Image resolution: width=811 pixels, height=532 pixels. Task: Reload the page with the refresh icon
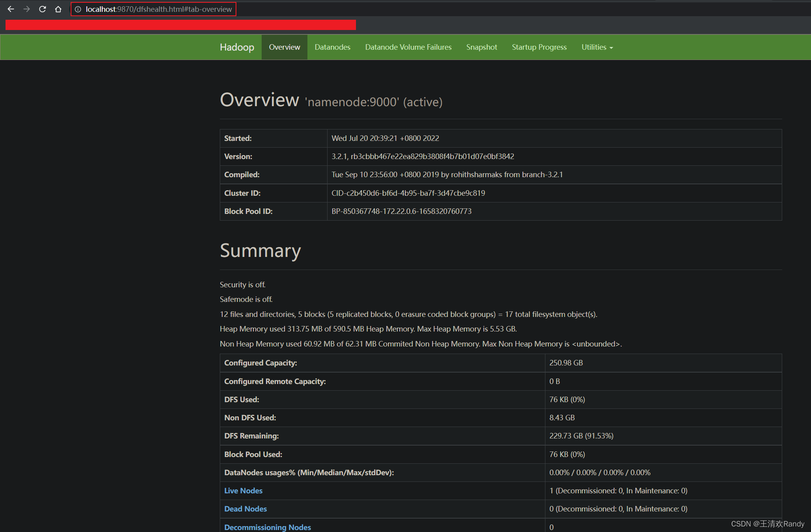(x=43, y=9)
